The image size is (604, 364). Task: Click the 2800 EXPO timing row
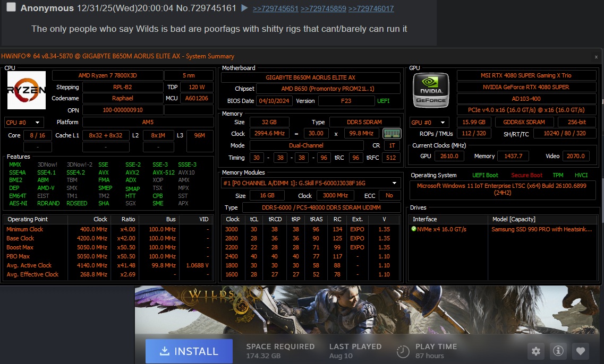311,238
